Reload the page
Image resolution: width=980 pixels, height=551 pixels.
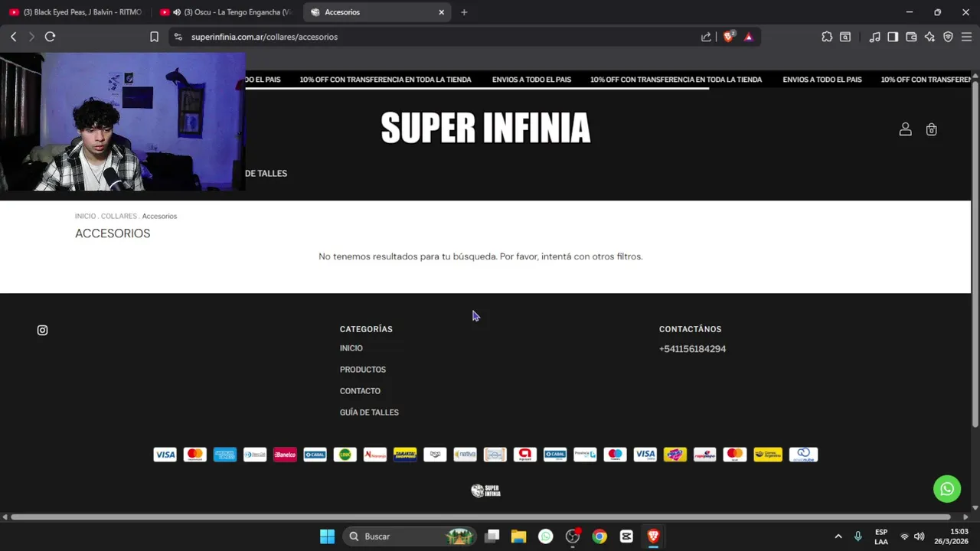coord(50,37)
